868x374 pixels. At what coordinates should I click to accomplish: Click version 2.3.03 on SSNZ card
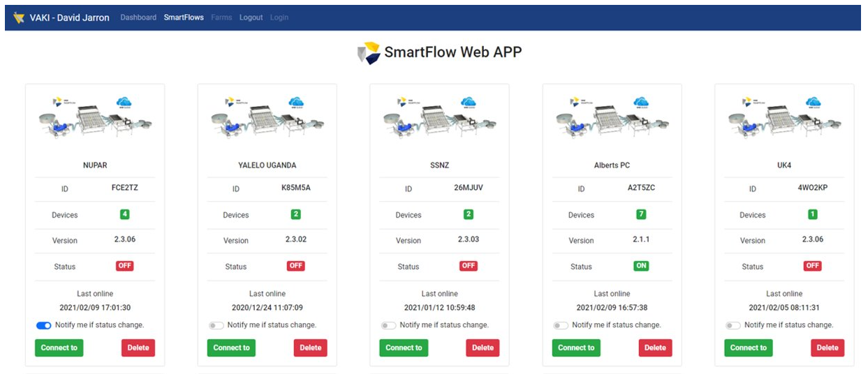click(469, 239)
